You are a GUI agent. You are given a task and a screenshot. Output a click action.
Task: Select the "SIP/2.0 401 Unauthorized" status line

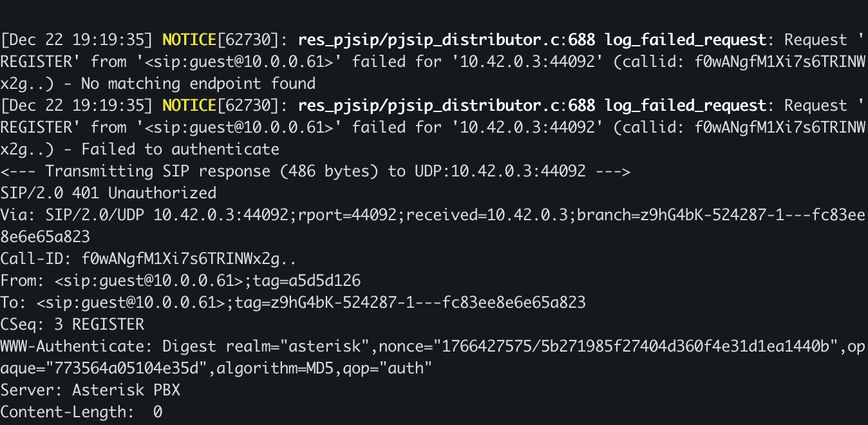(x=108, y=193)
